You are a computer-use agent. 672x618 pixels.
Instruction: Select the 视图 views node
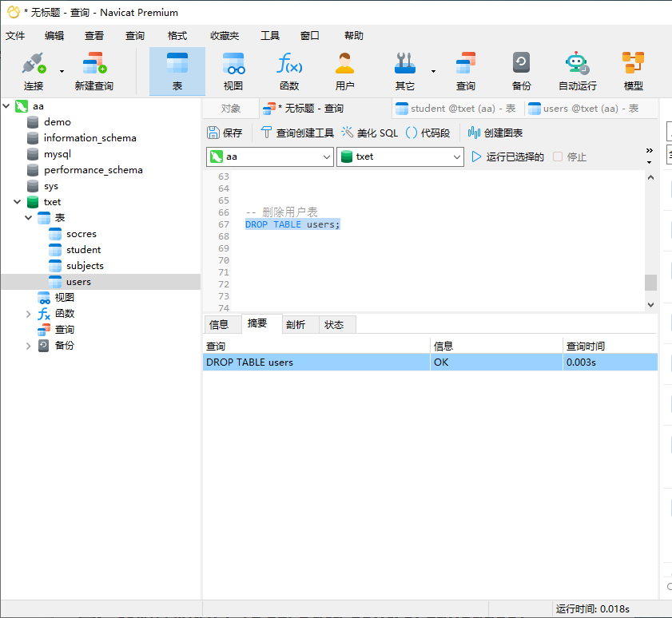click(64, 298)
